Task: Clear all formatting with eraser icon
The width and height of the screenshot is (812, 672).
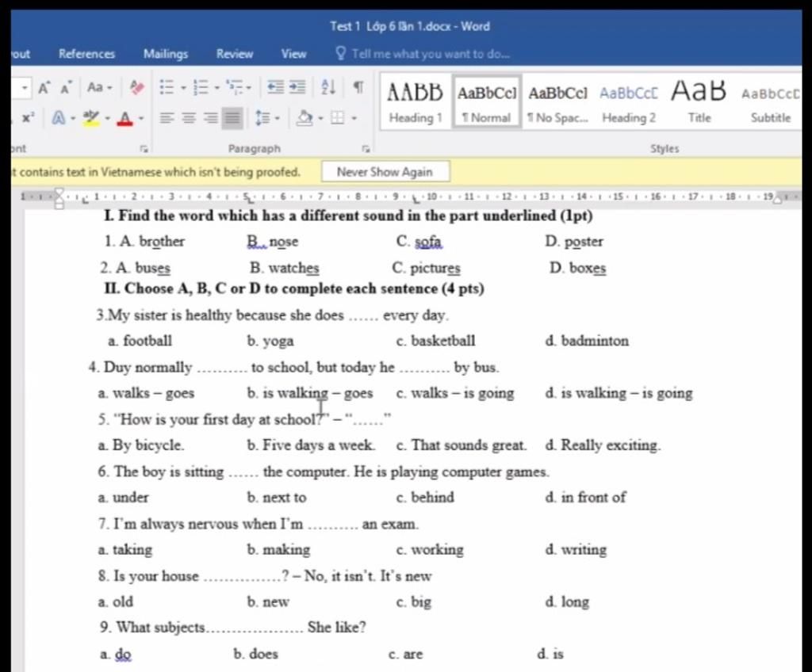Action: point(136,87)
